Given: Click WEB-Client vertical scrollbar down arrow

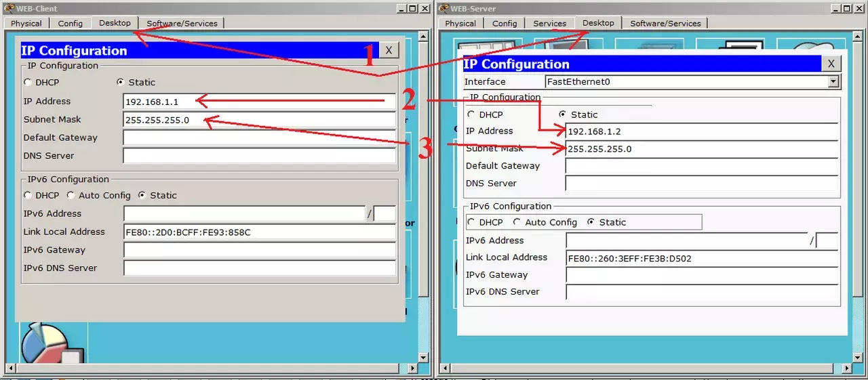Looking at the screenshot, I should (425, 358).
